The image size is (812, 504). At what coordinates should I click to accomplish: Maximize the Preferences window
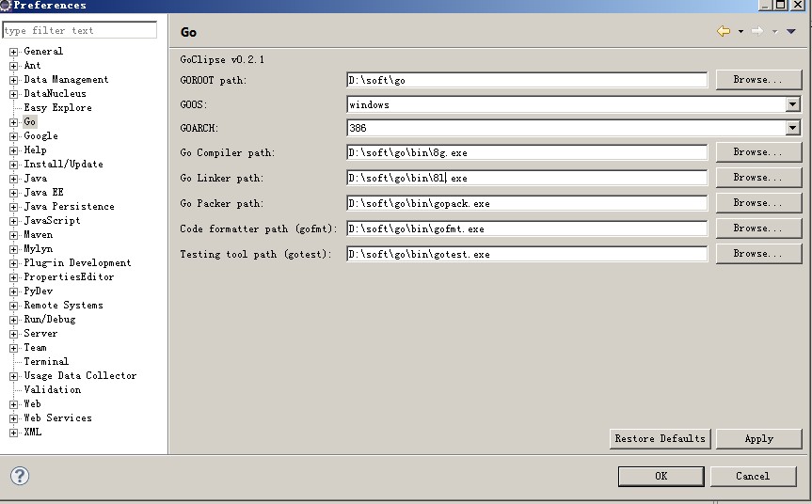pos(782,5)
